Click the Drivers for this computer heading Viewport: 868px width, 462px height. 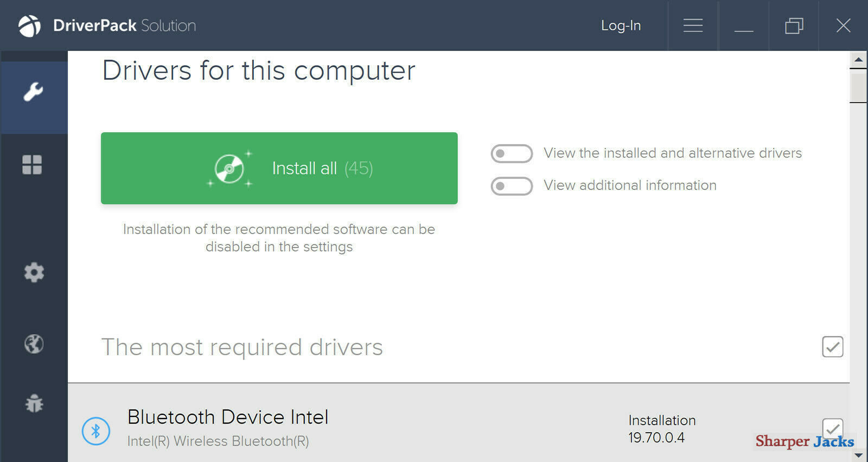[259, 70]
